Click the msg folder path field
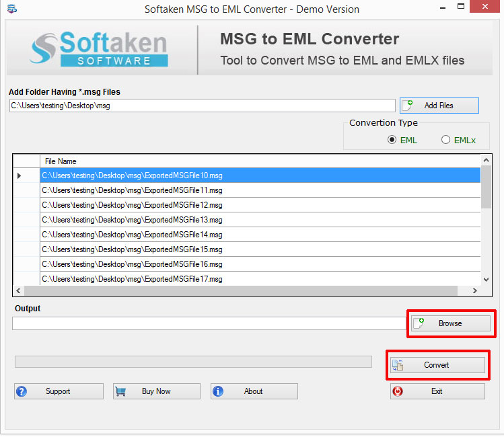Image resolution: width=504 pixels, height=437 pixels. (x=202, y=106)
